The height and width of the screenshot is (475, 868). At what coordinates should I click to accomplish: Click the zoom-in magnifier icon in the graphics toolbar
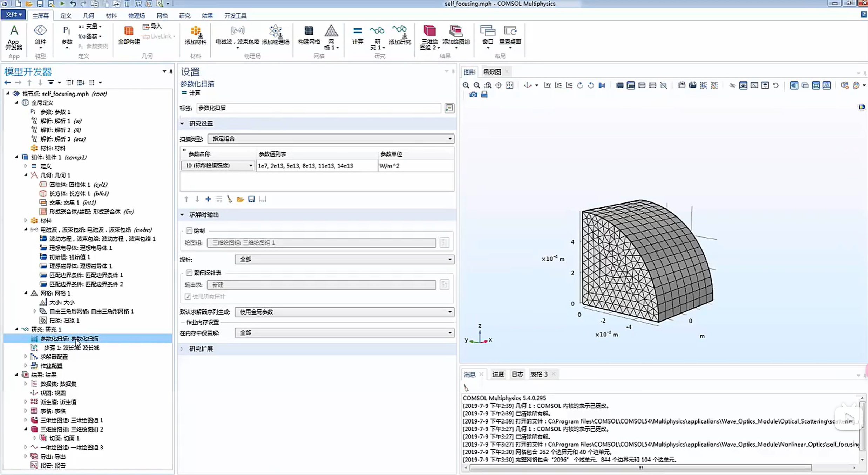(466, 85)
